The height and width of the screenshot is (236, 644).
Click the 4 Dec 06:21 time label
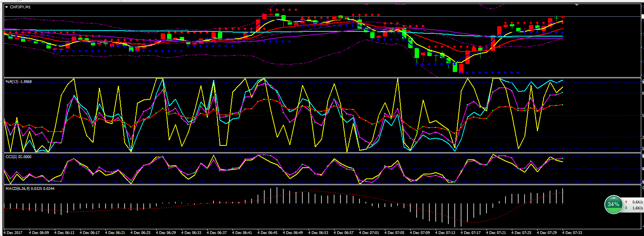pos(115,232)
